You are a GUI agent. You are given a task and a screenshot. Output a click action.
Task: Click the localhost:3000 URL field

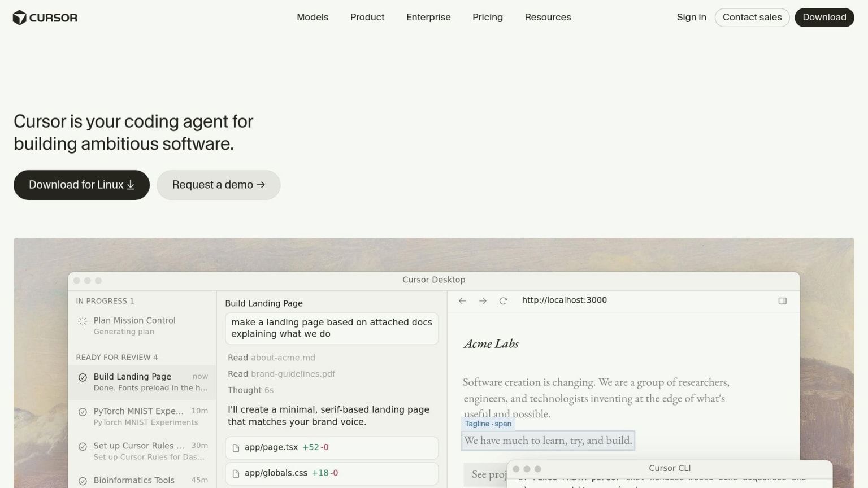point(565,300)
